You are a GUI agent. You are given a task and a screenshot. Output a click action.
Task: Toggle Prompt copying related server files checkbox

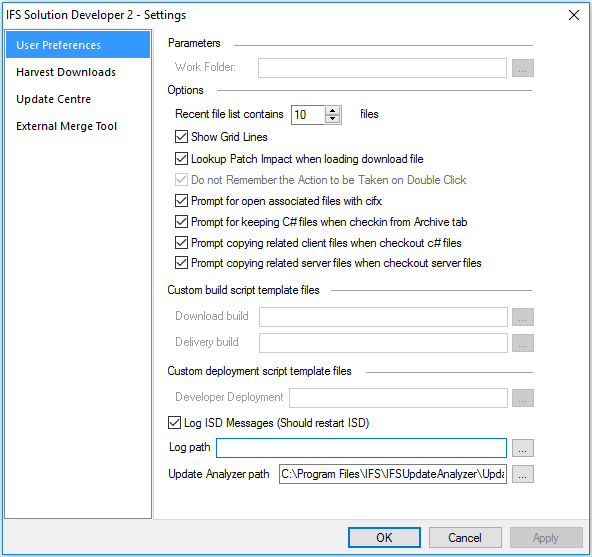point(181,263)
